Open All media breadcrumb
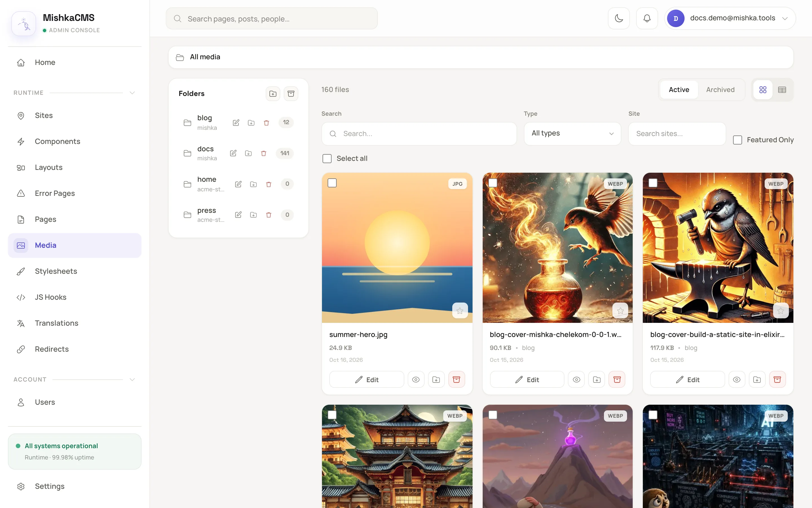Screen dimensions: 812x508 tap(205, 57)
